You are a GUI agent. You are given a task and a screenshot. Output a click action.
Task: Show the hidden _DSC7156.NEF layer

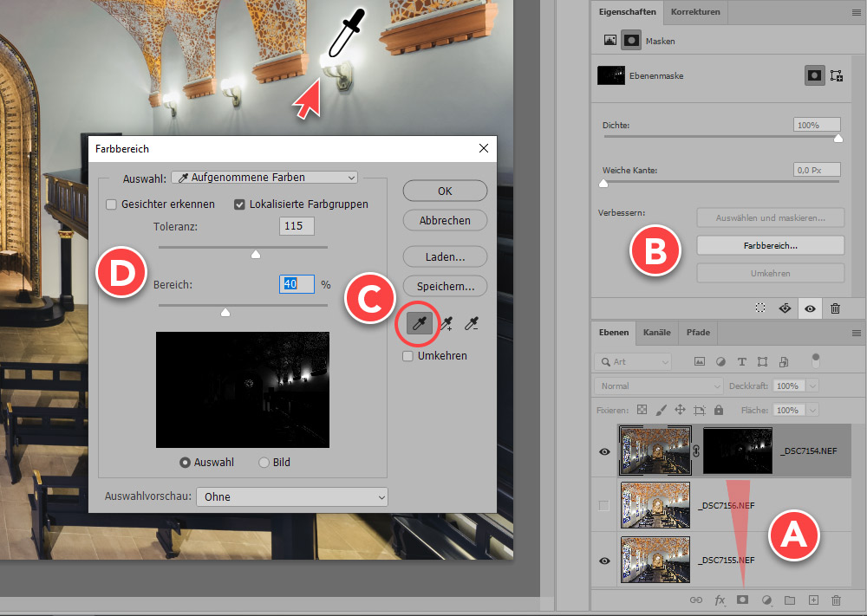click(x=604, y=505)
